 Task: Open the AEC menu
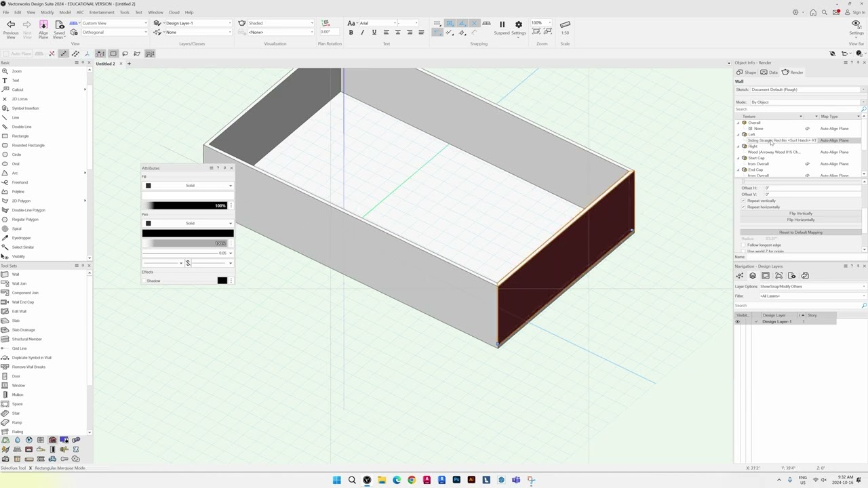80,12
